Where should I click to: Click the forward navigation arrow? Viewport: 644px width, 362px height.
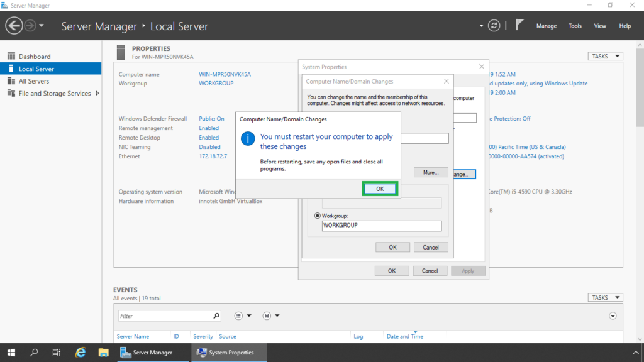(30, 25)
